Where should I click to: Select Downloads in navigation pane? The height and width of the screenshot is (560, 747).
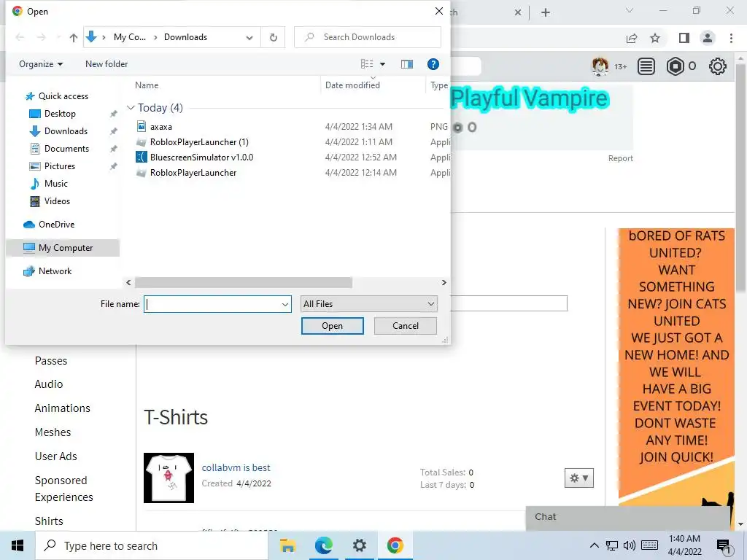[x=66, y=131]
